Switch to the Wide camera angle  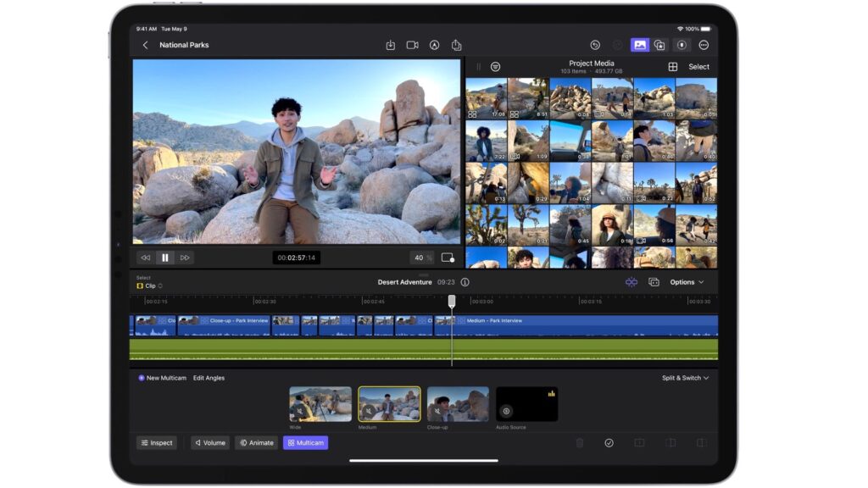[320, 404]
